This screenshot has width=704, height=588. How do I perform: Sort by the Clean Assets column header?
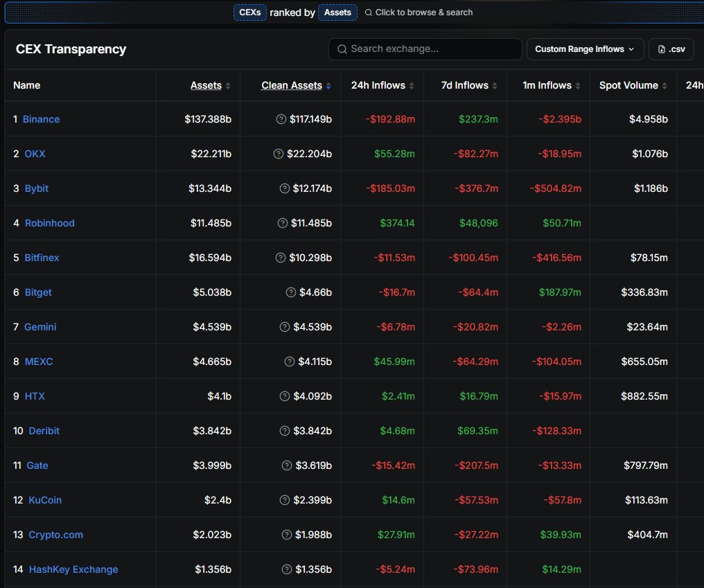click(292, 85)
